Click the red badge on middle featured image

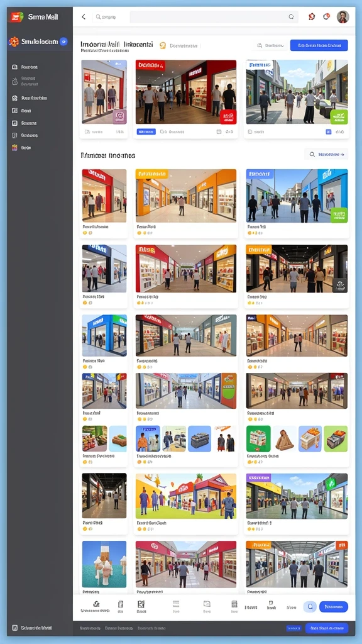[228, 116]
